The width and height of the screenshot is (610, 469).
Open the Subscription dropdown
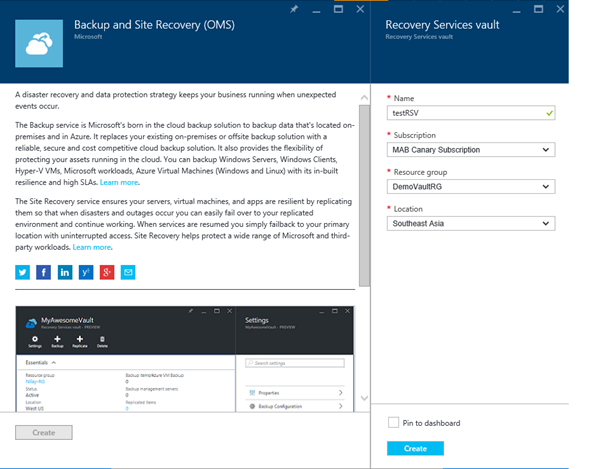[x=471, y=150]
